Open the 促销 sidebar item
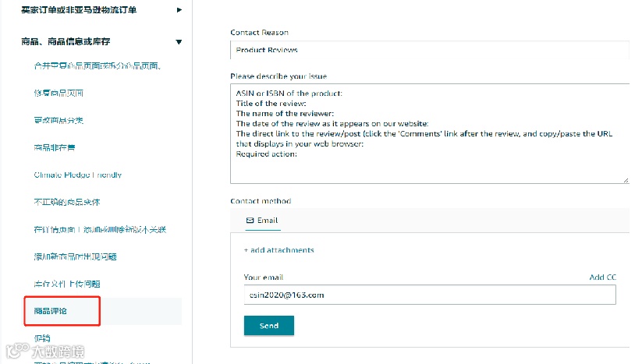Screen dimensions: 642x364 click(x=42, y=337)
